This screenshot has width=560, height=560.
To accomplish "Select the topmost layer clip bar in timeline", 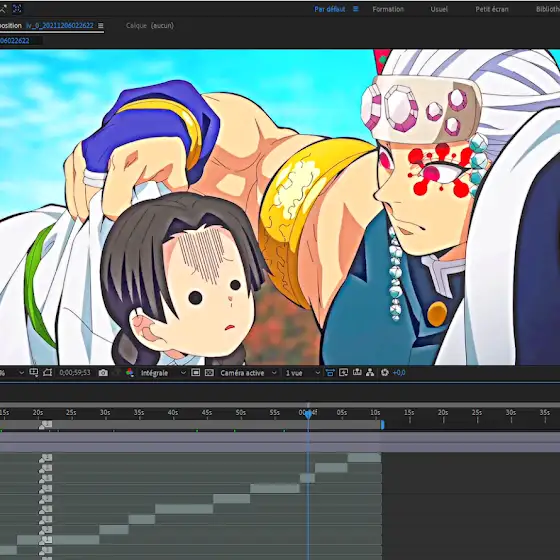I will click(364, 458).
